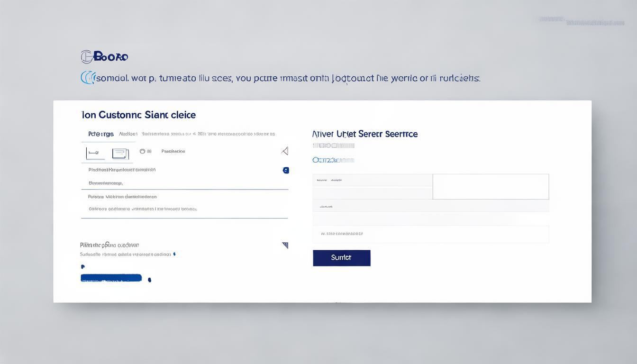The image size is (637, 364).
Task: Select the first outlined box icon under Pcterrgs
Action: tap(92, 153)
